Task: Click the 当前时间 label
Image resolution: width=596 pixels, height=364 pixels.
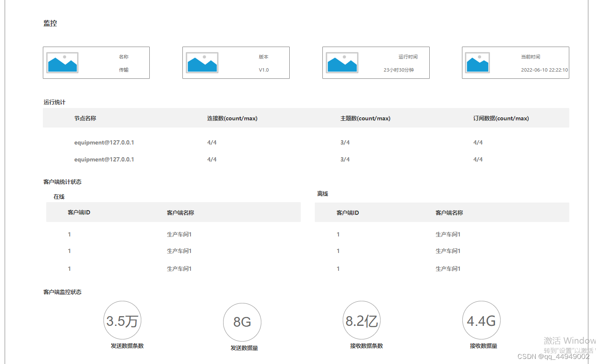Action: (x=531, y=57)
